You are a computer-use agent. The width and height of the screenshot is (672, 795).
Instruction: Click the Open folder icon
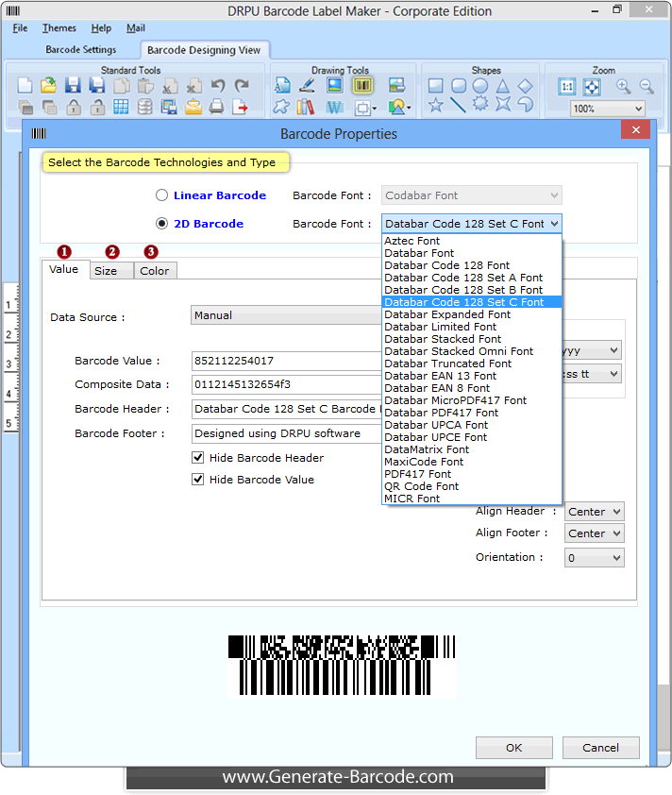pos(49,85)
